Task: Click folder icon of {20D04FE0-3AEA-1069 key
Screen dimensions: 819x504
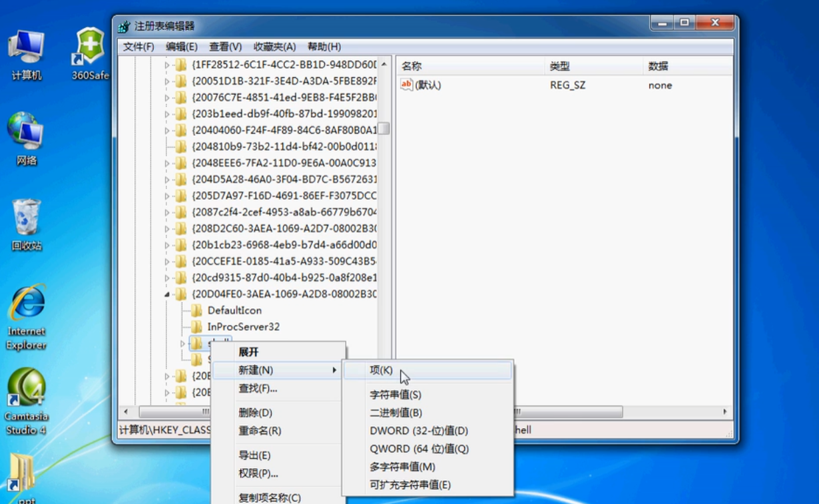Action: click(180, 294)
